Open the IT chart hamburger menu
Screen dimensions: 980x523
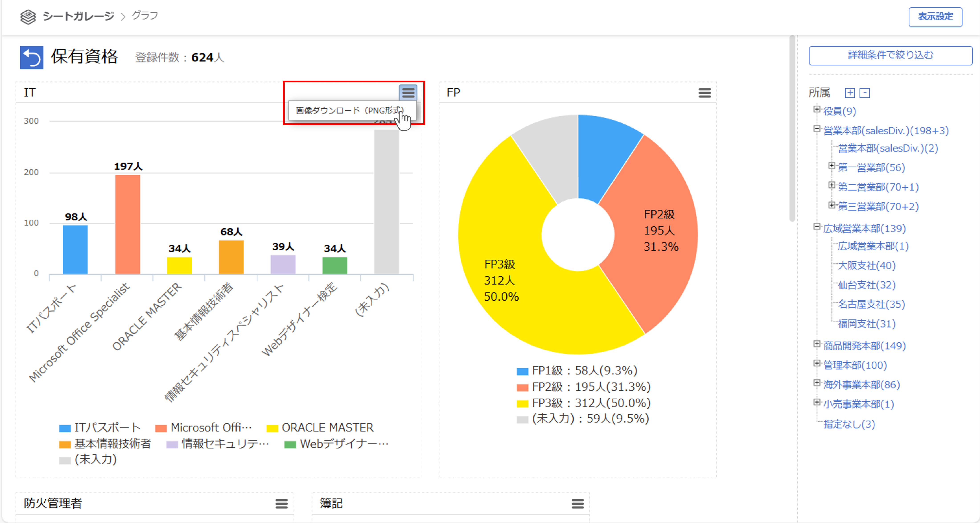point(408,92)
